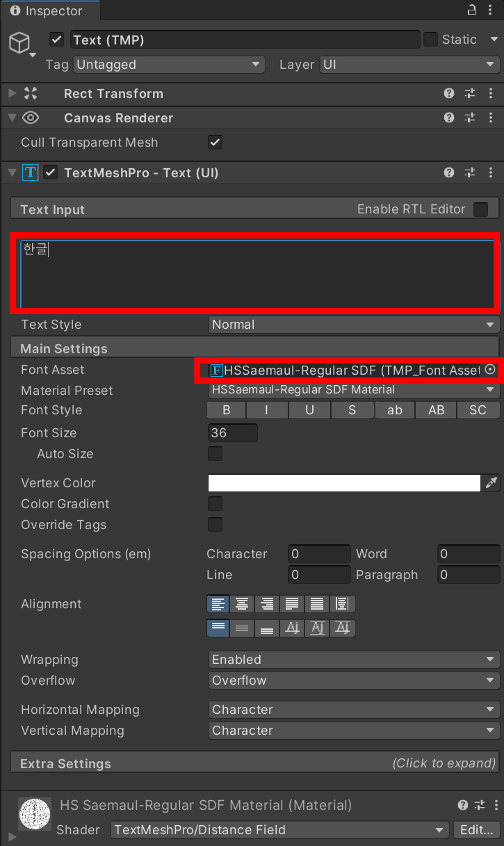Enable Auto Size checkbox

tap(216, 454)
